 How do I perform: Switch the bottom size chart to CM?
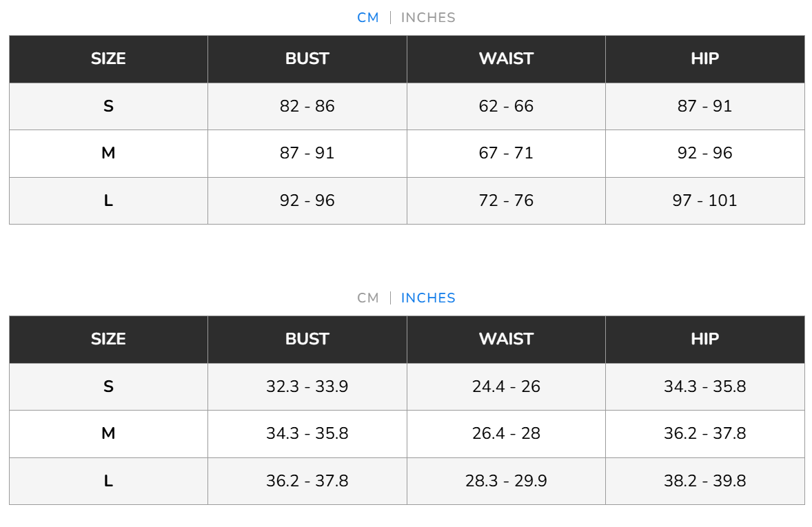coord(368,298)
